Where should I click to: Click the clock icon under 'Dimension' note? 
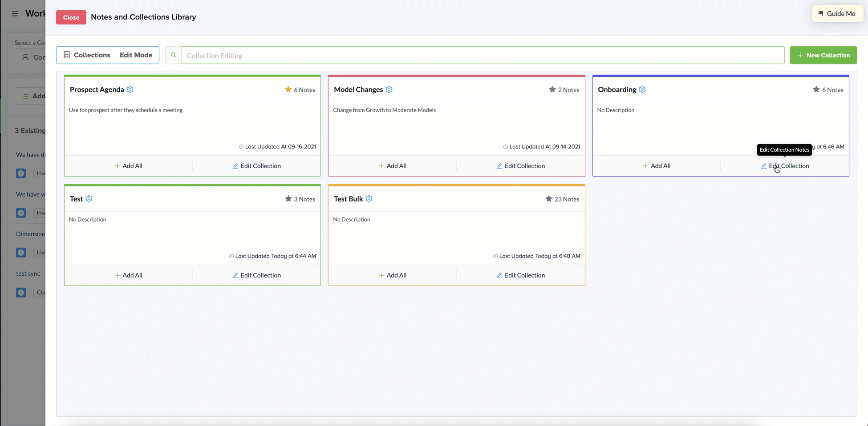(21, 253)
